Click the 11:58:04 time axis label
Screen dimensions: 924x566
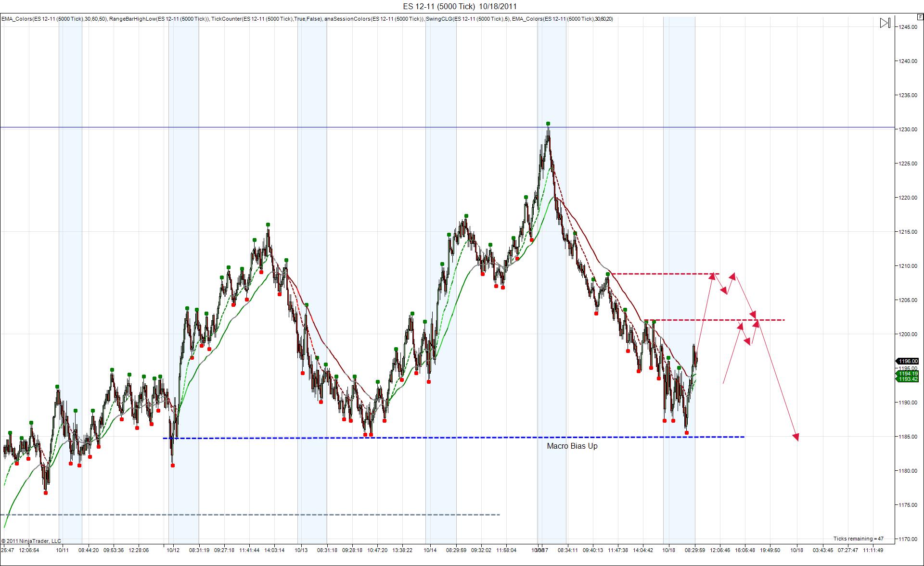(506, 550)
